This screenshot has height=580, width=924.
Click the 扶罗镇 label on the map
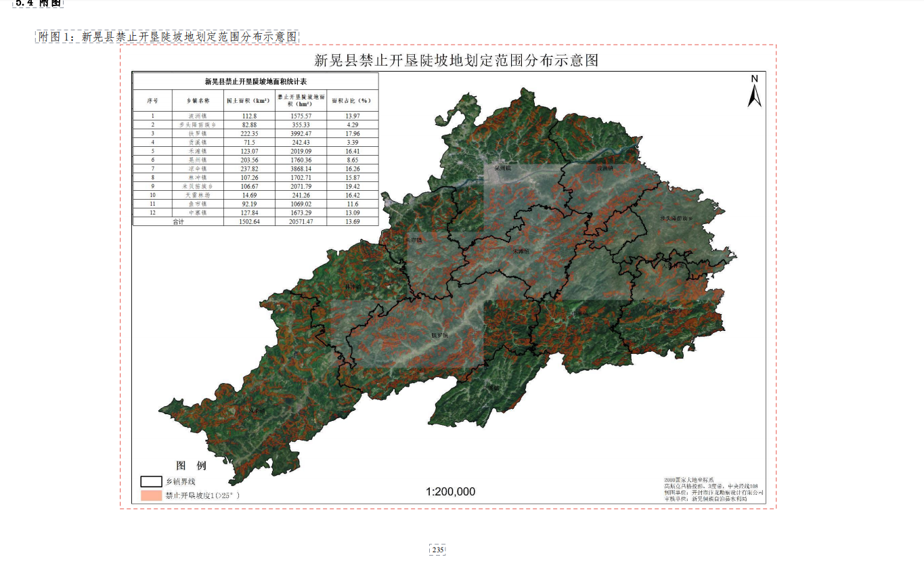tap(439, 335)
